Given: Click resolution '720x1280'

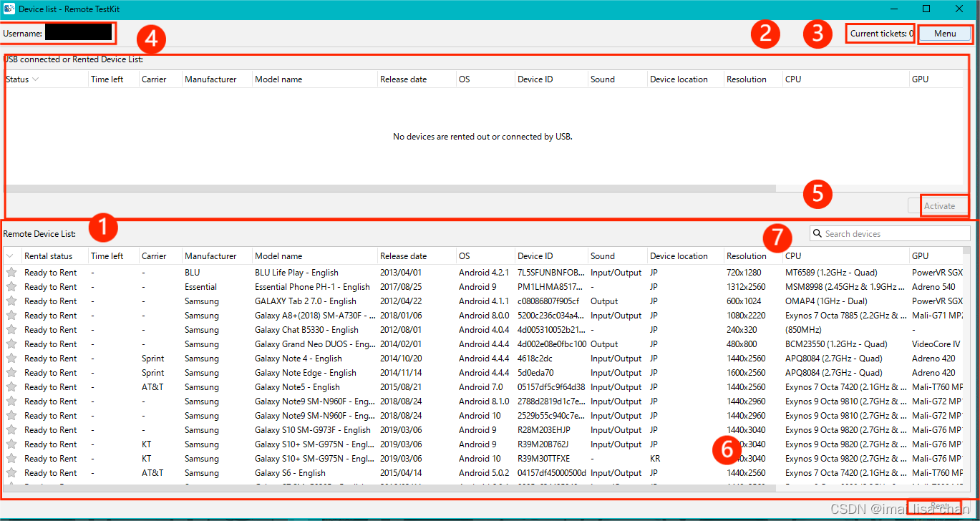Looking at the screenshot, I should point(744,272).
